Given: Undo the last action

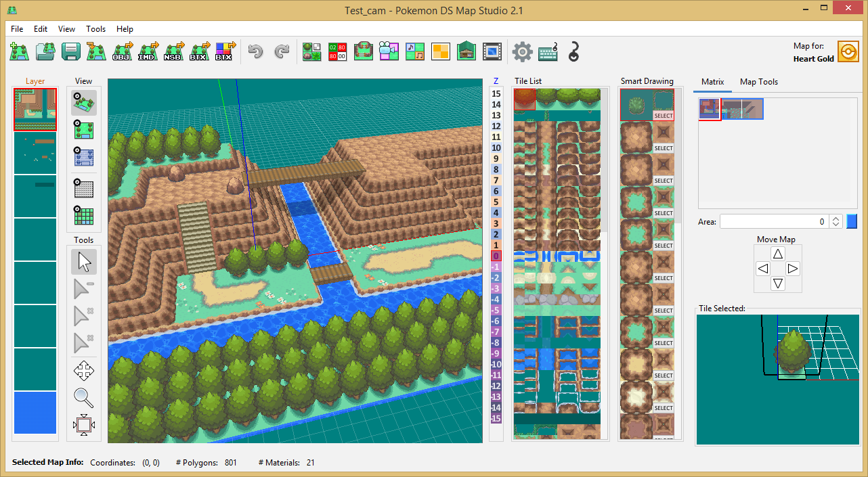Looking at the screenshot, I should coord(255,51).
